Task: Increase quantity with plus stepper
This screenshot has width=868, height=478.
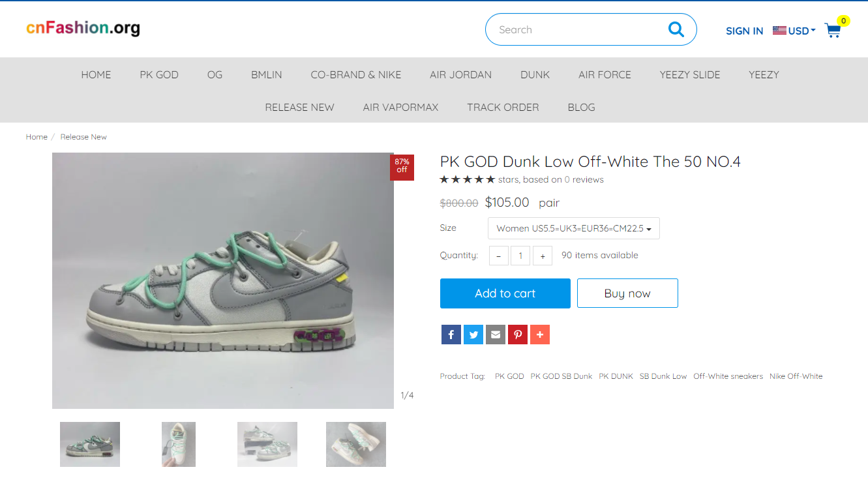Action: coord(543,256)
